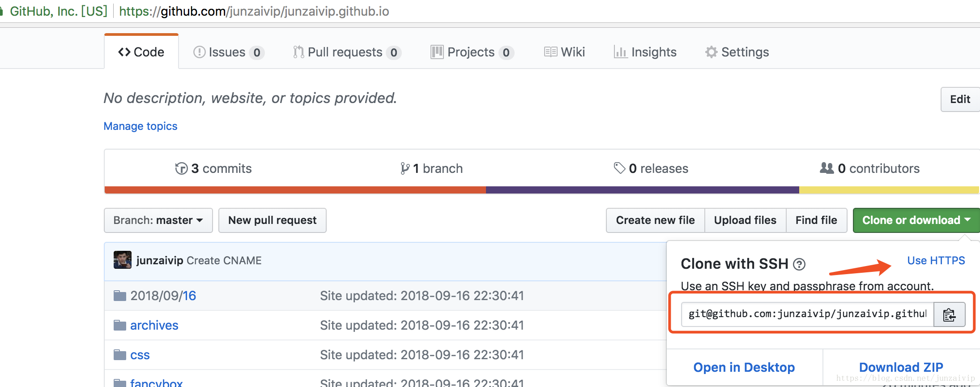View the 3 commits history
This screenshot has height=387, width=980.
click(x=213, y=168)
